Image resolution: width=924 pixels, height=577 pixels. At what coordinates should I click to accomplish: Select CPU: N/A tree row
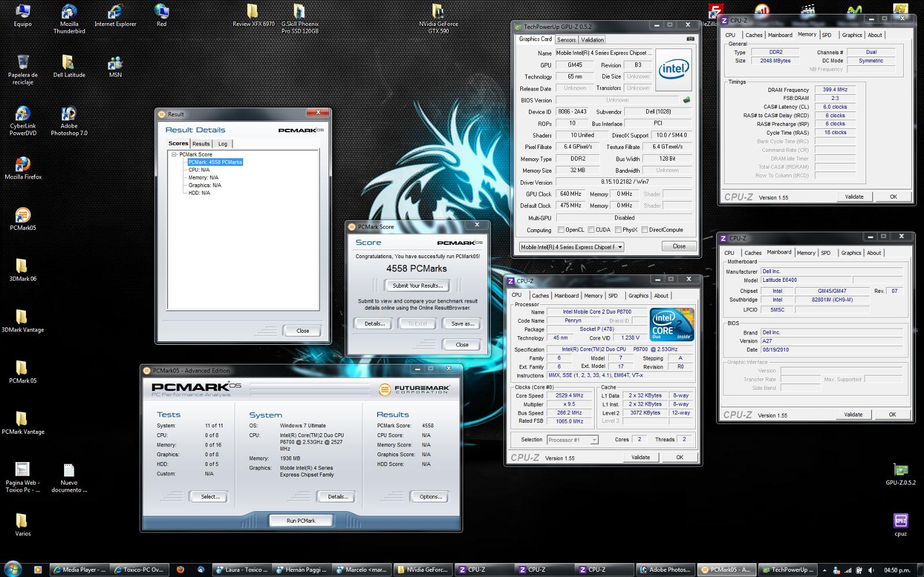pyautogui.click(x=199, y=170)
